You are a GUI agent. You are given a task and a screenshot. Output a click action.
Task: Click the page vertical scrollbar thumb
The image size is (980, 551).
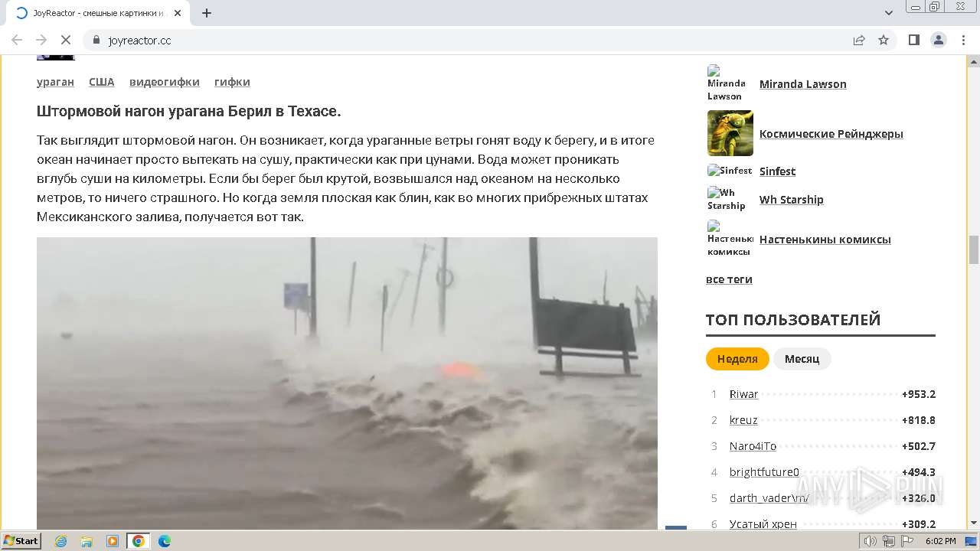pyautogui.click(x=974, y=250)
